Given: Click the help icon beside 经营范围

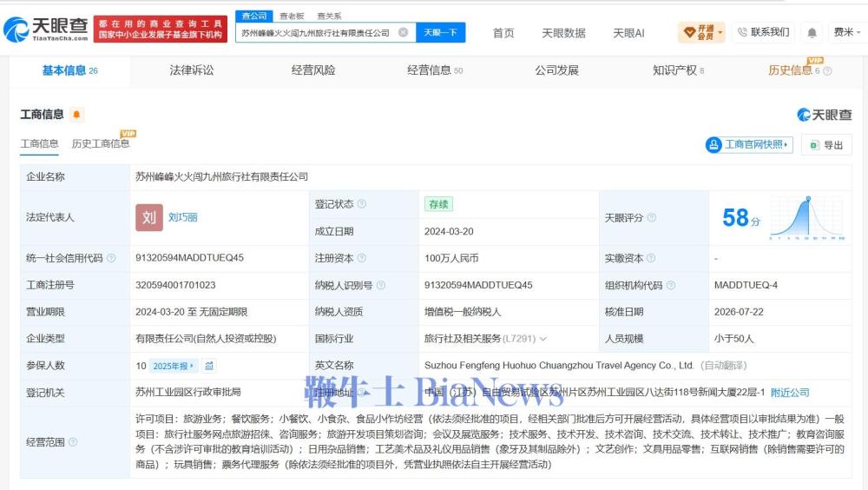Looking at the screenshot, I should click(x=73, y=441).
